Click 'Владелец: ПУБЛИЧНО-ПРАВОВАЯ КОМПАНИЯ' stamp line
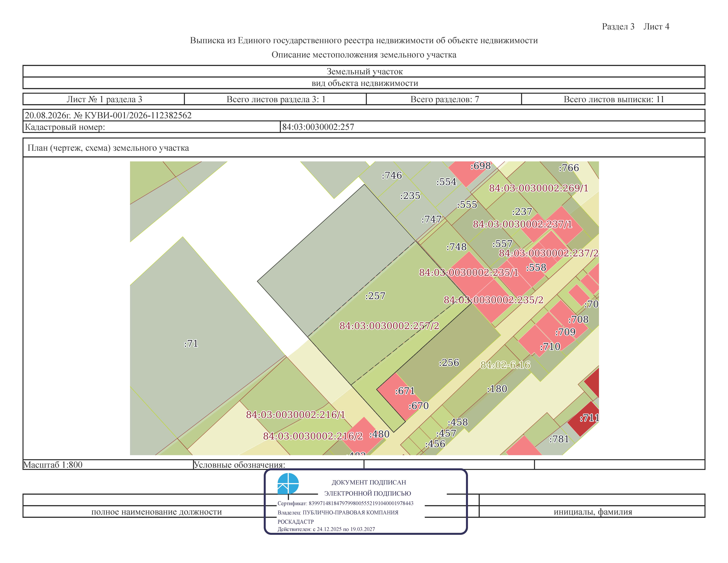Image resolution: width=728 pixels, height=563 pixels. pos(338,513)
